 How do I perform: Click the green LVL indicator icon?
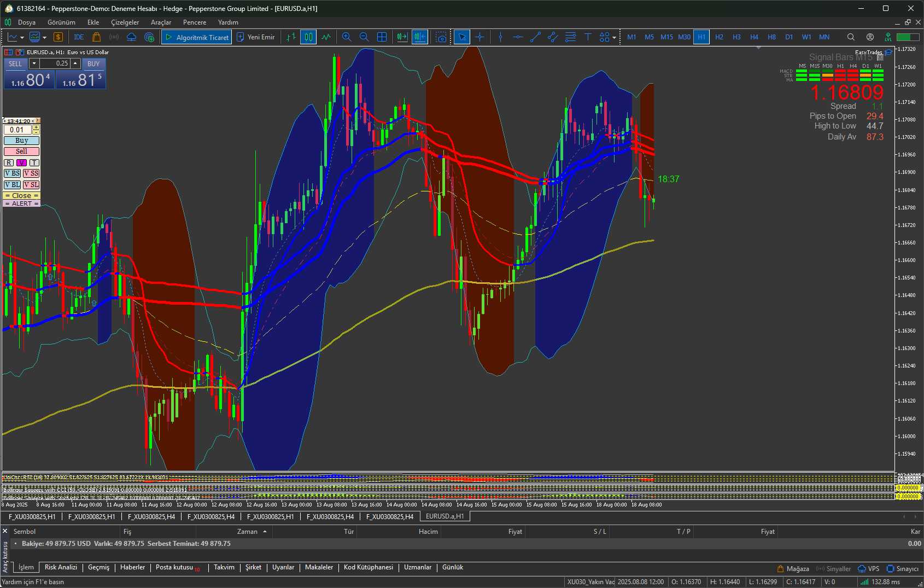tap(888, 37)
